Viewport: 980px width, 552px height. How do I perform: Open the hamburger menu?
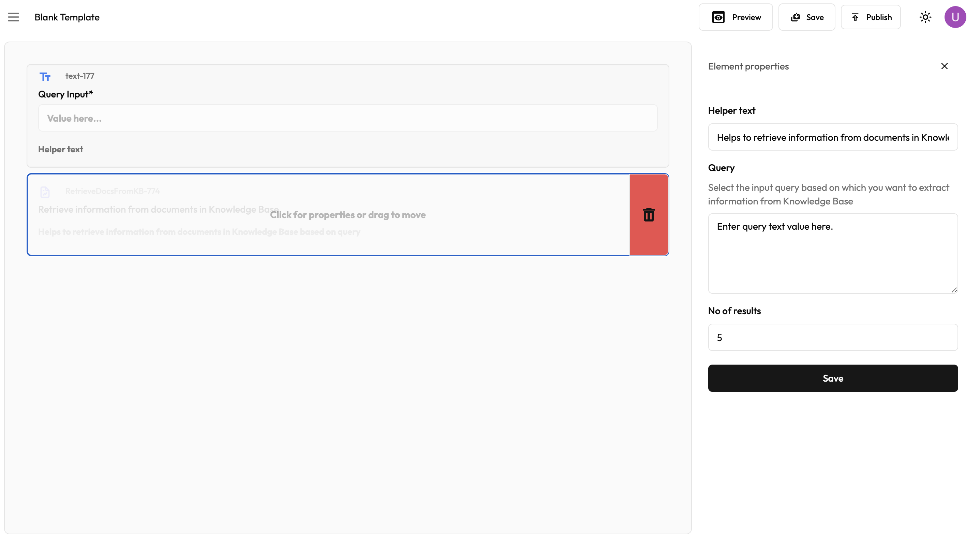pyautogui.click(x=13, y=17)
